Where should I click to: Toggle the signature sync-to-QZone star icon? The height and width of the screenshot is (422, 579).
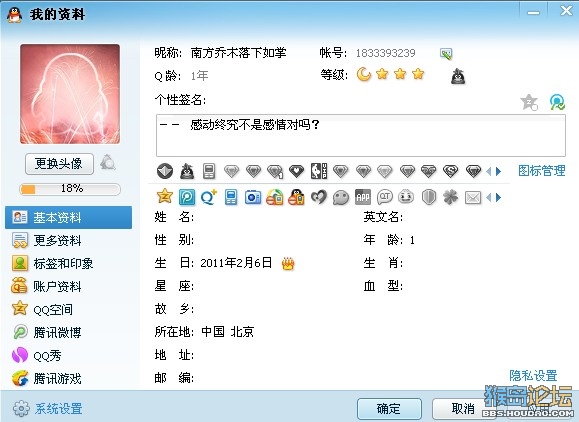point(529,102)
